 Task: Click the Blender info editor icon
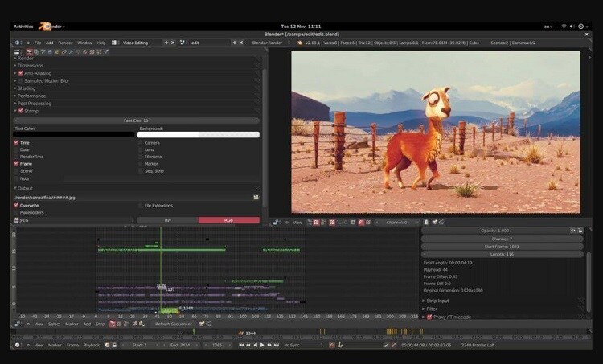(17, 43)
